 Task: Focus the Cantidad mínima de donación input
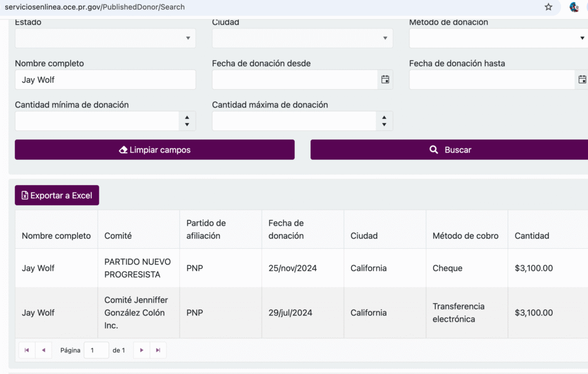pos(96,121)
